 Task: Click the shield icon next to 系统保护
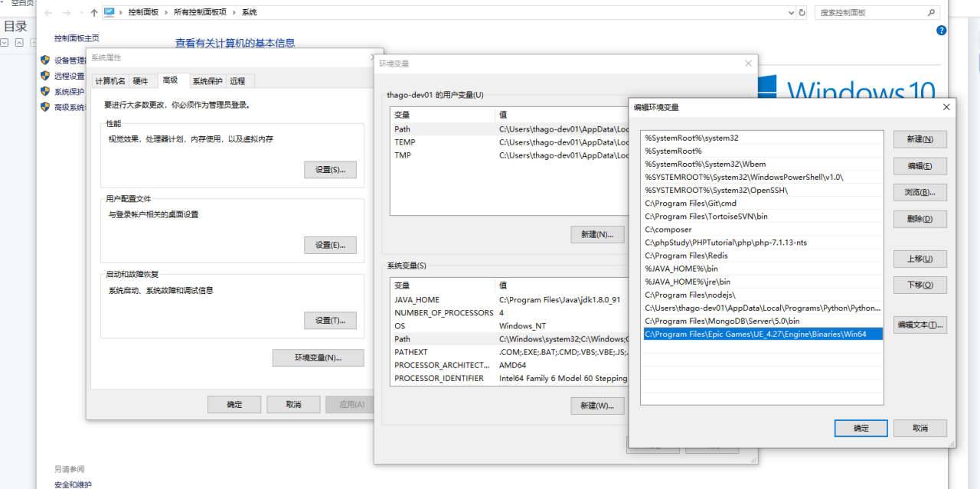pos(45,91)
